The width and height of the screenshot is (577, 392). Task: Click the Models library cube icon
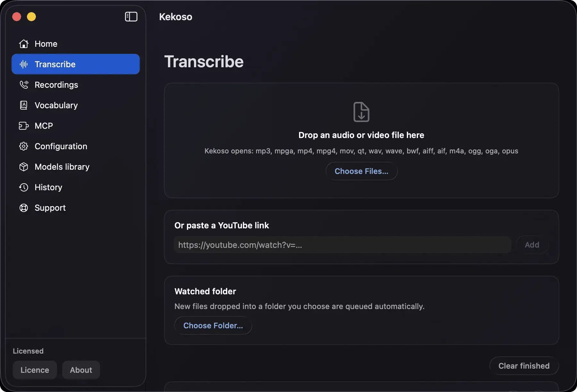click(x=24, y=167)
